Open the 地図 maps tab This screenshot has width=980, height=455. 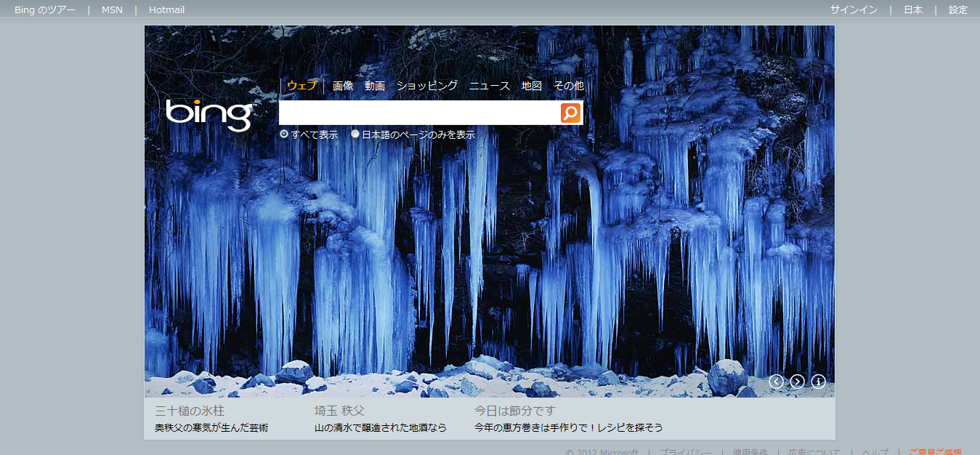532,86
